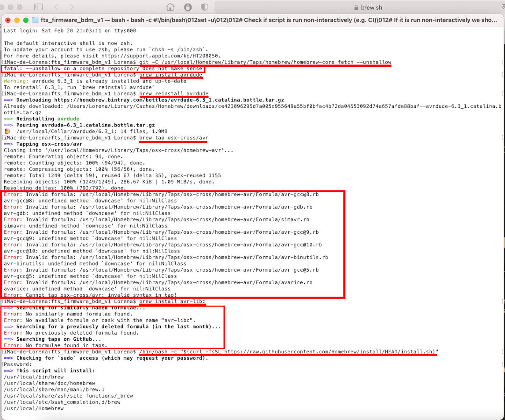
Task: Click '==> Tapping osx-cross/avr' line
Action: click(43, 144)
